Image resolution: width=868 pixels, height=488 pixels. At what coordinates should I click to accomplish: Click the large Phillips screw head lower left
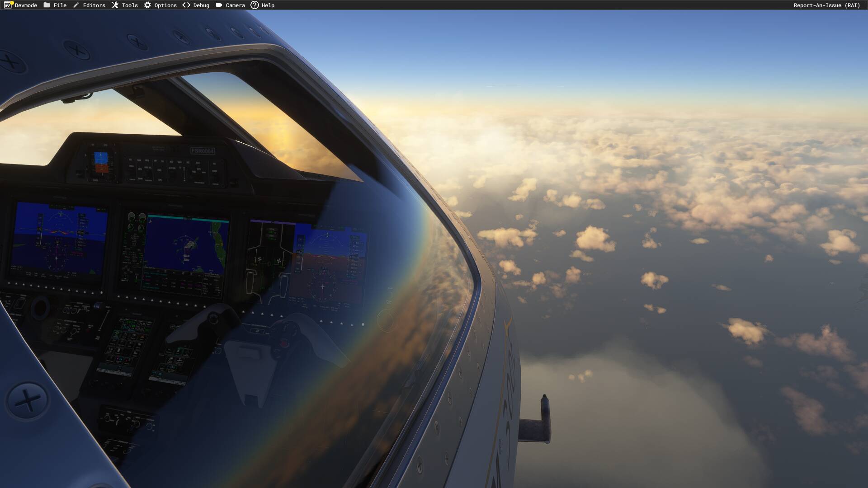coord(27,400)
